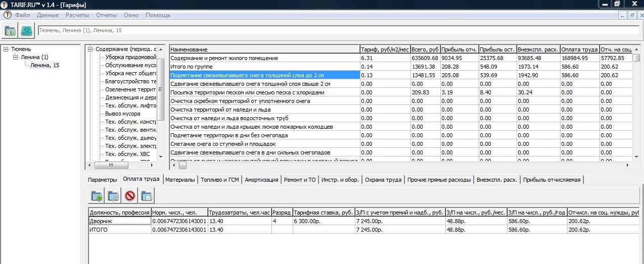Select row Очистка скребком территорий от уплотненного снега
Image resolution: width=644 pixels, height=264 pixels.
(x=400, y=101)
